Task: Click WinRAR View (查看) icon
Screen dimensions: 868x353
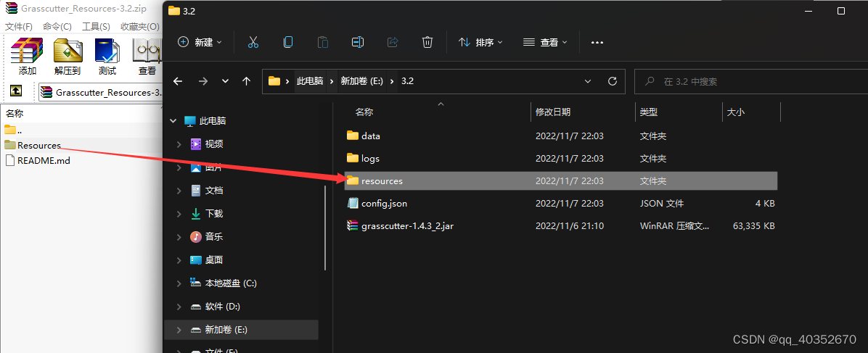Action: 147,57
